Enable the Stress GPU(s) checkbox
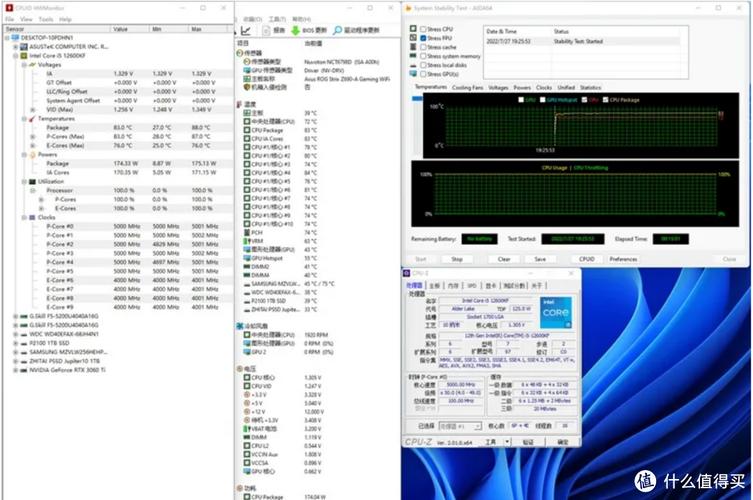The height and width of the screenshot is (500, 753). click(x=423, y=74)
